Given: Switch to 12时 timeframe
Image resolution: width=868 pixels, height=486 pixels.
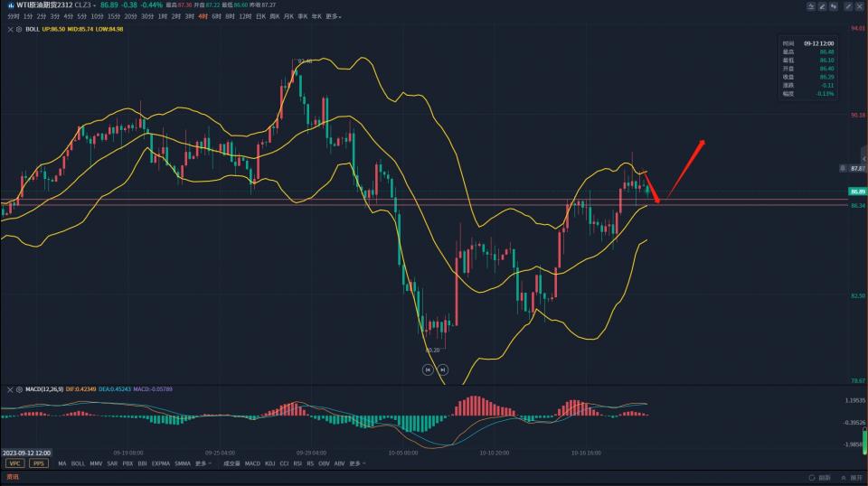Looking at the screenshot, I should pyautogui.click(x=245, y=16).
